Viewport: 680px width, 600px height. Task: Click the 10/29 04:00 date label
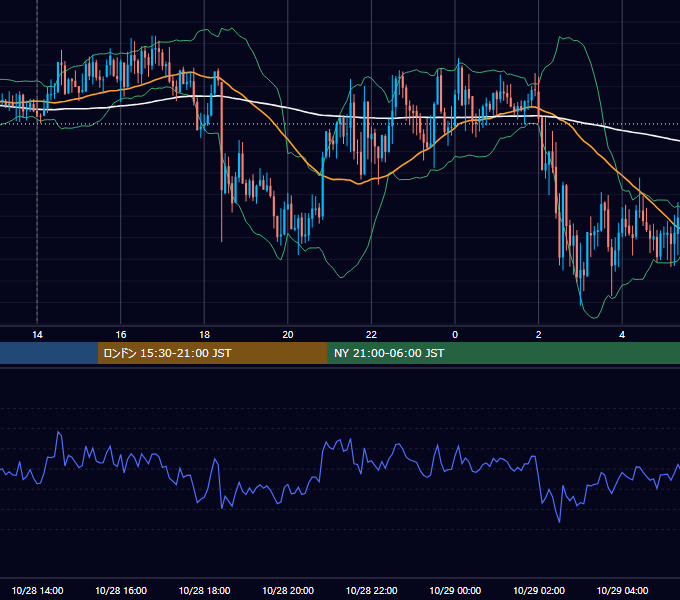(x=622, y=590)
